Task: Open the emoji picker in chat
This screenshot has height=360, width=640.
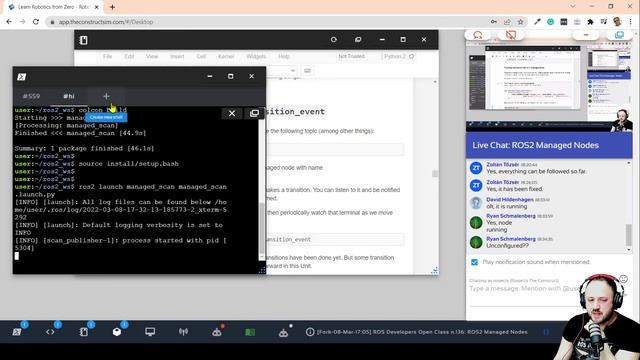Action: 623,279
